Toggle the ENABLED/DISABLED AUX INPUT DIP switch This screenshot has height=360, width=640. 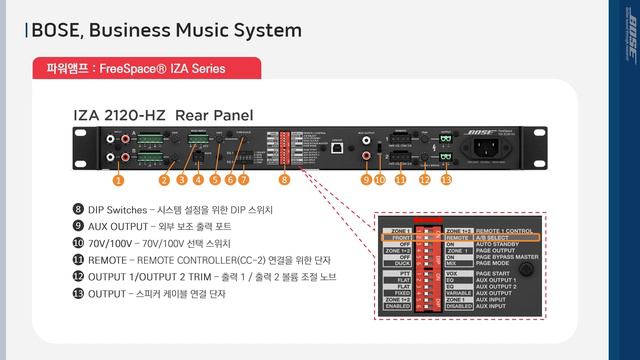(427, 306)
